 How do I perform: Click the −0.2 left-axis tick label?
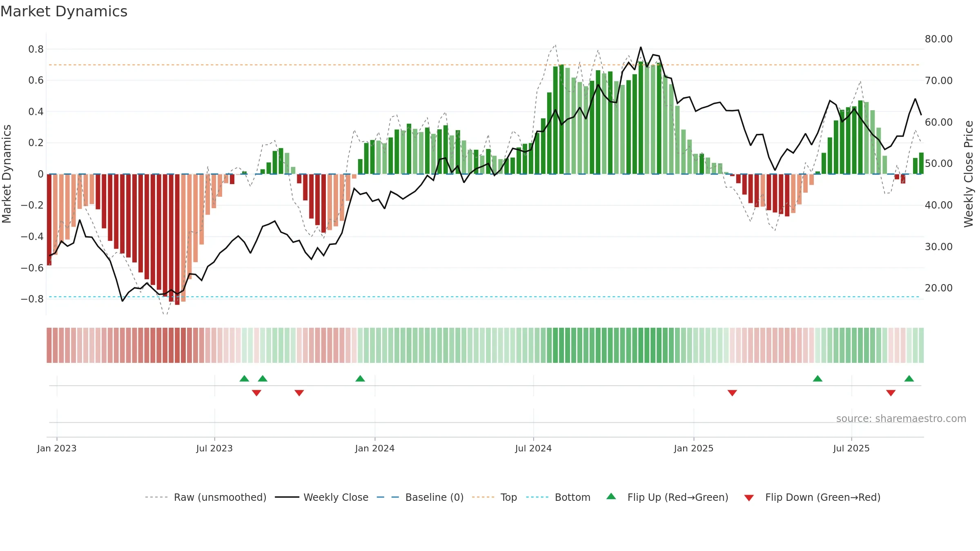(32, 205)
